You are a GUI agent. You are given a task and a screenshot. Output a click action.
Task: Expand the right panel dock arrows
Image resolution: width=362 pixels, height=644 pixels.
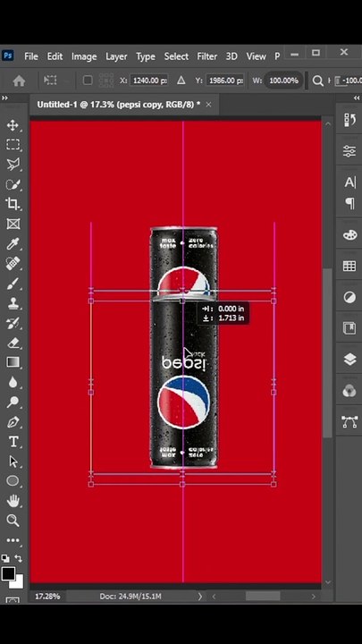click(x=357, y=98)
